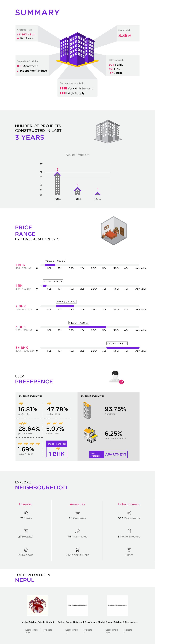This screenshot has height=644, width=170.
Task: Click the Most Prefered 1 BHK box
Action: pos(57,449)
